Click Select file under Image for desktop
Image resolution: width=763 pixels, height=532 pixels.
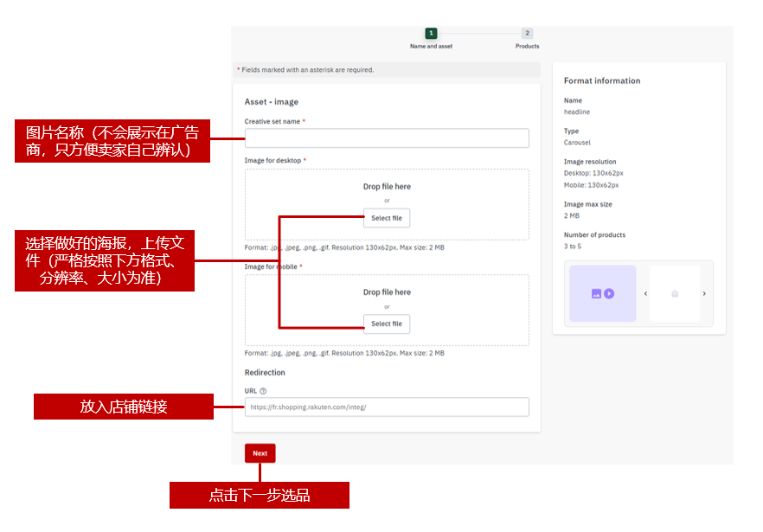coord(387,218)
